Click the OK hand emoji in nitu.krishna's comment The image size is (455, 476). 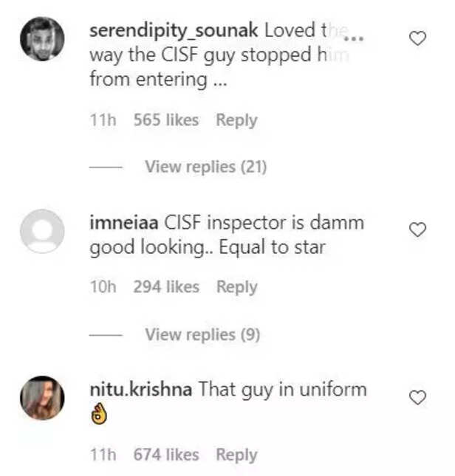point(98,415)
